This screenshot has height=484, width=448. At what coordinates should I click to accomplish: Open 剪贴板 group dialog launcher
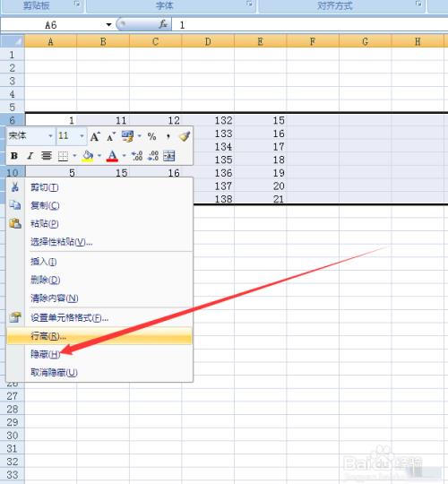[77, 4]
